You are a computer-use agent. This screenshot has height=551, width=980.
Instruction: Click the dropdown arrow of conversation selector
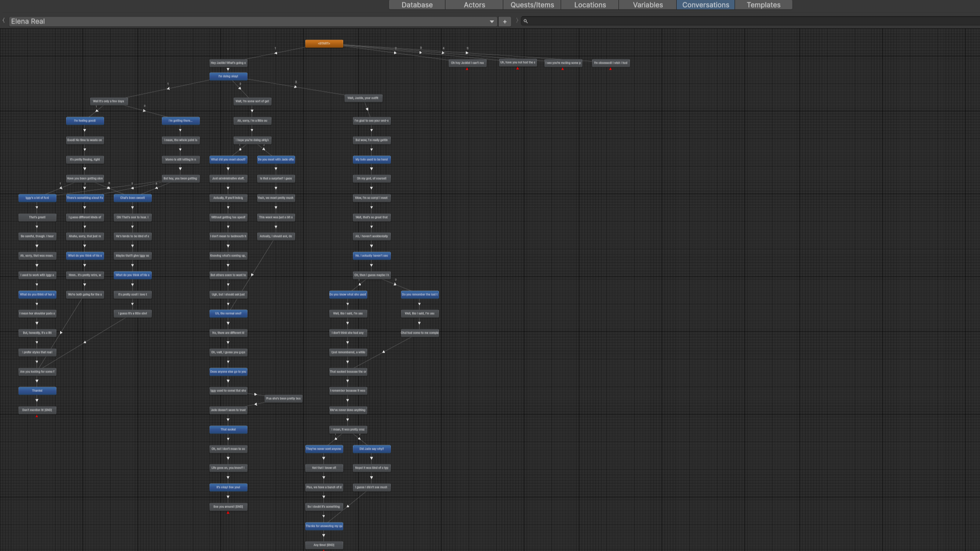coord(492,21)
